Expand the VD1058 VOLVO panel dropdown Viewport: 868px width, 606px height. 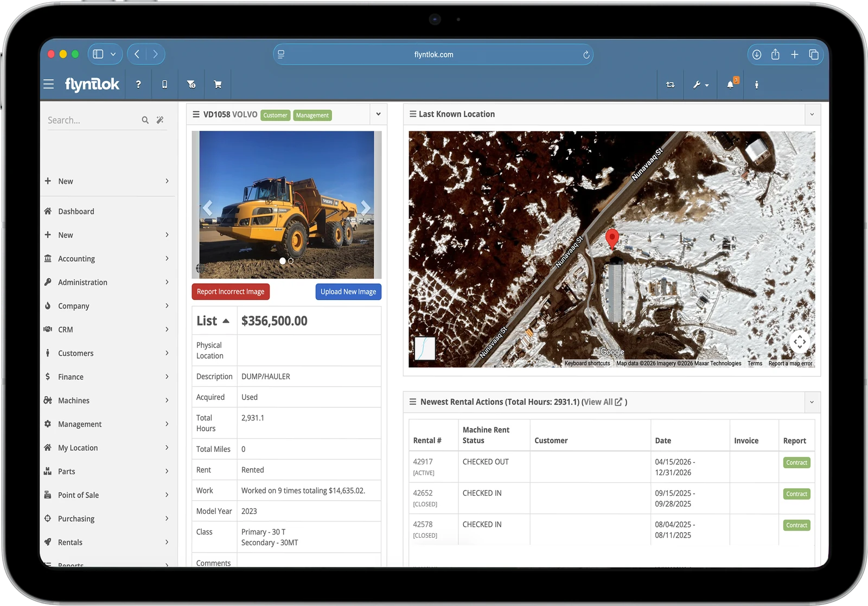[x=378, y=114]
